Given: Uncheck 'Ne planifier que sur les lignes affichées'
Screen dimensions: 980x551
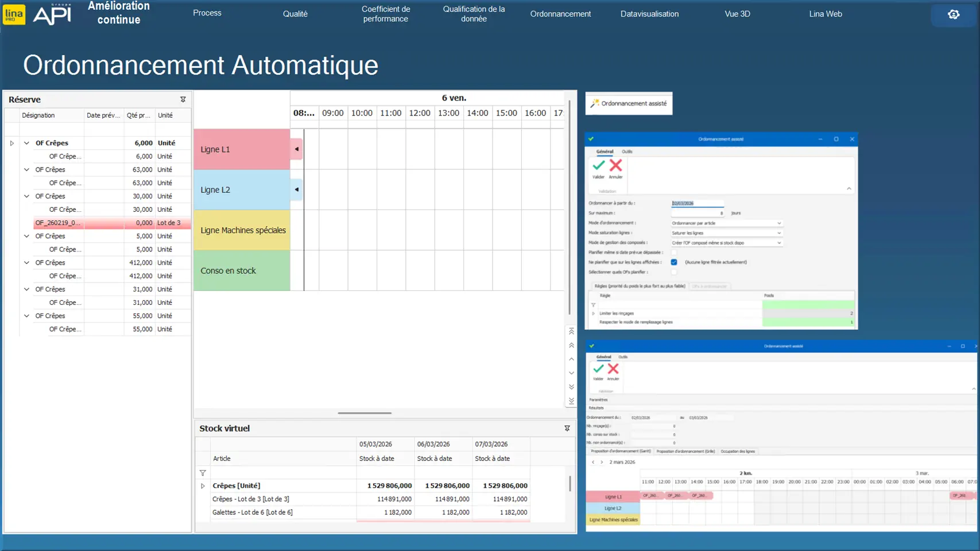Looking at the screenshot, I should click(x=674, y=262).
